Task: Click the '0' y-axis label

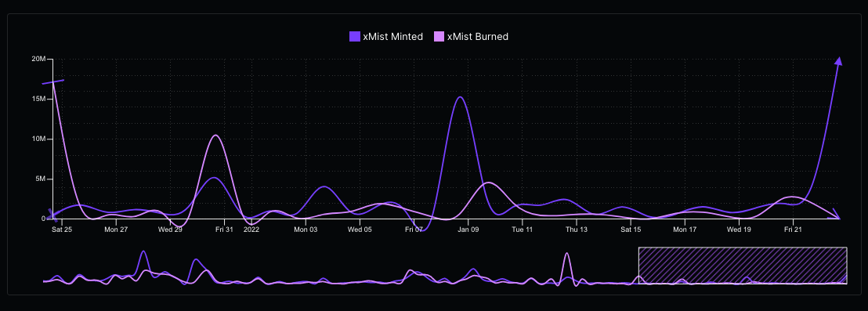Action: pyautogui.click(x=43, y=219)
